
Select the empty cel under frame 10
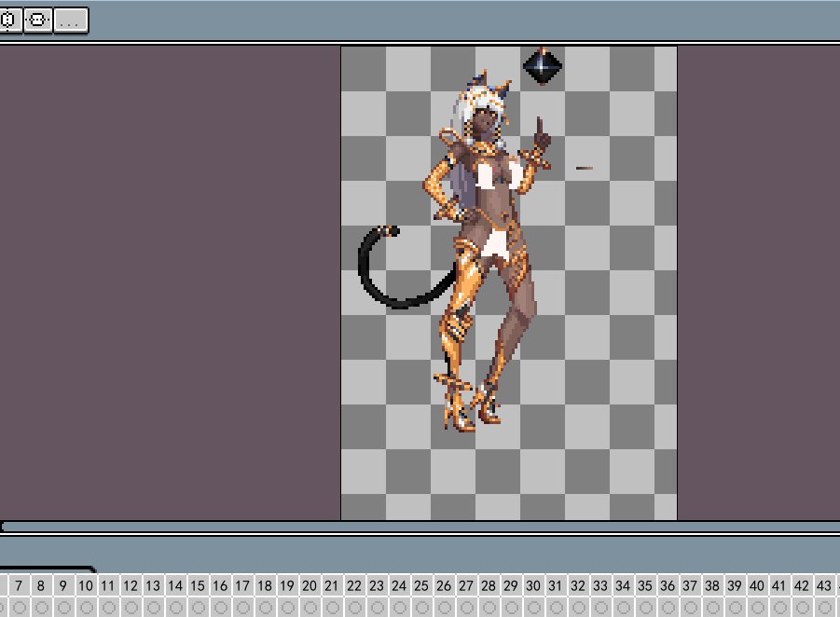click(86, 608)
